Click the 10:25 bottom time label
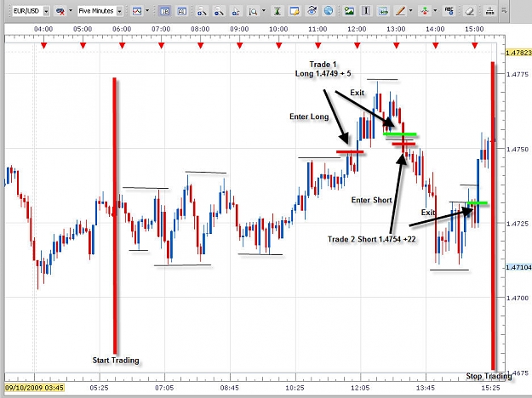 (x=295, y=388)
